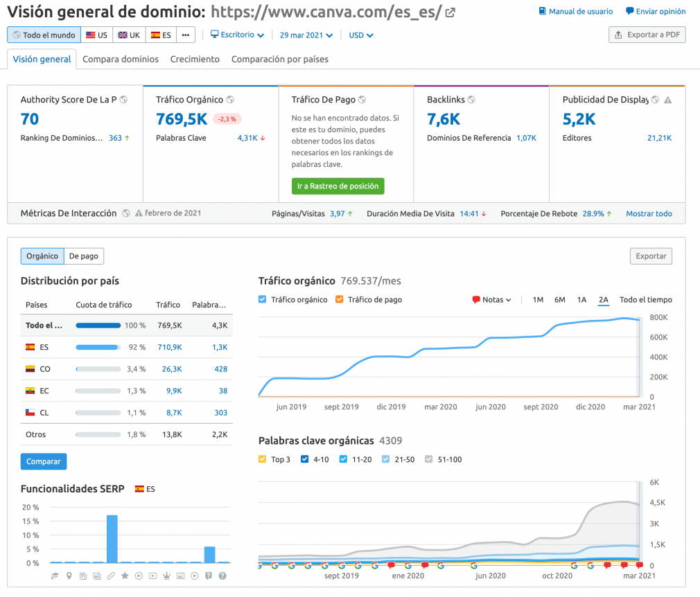Toggle the 11-20 positions checkbox

pos(343,459)
